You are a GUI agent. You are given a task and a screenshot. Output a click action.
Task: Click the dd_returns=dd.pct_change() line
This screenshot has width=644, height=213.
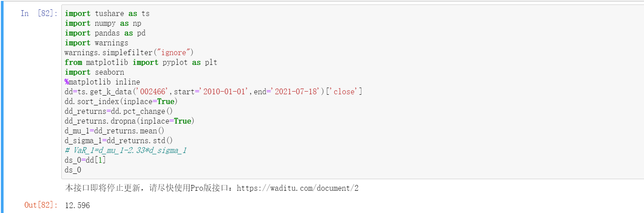(118, 111)
